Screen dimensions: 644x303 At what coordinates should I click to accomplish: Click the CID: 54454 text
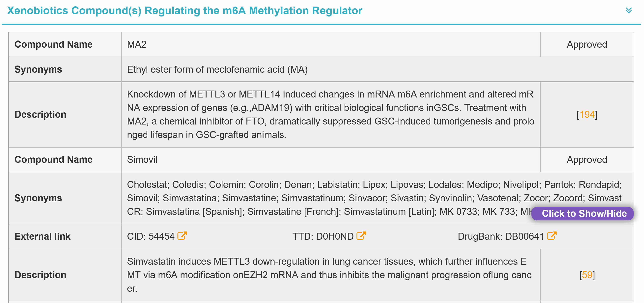(151, 236)
